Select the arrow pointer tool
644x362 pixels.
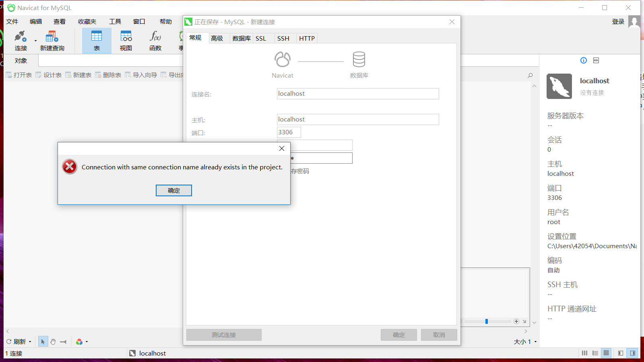tap(43, 341)
